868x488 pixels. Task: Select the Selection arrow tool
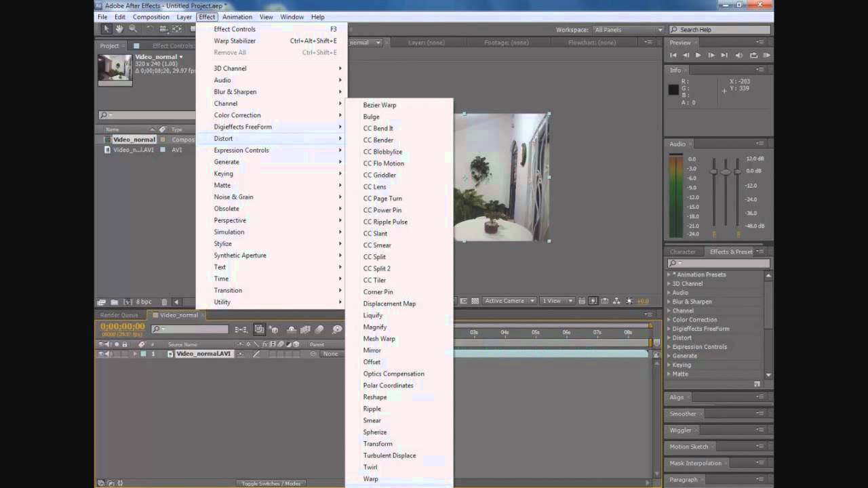(106, 28)
